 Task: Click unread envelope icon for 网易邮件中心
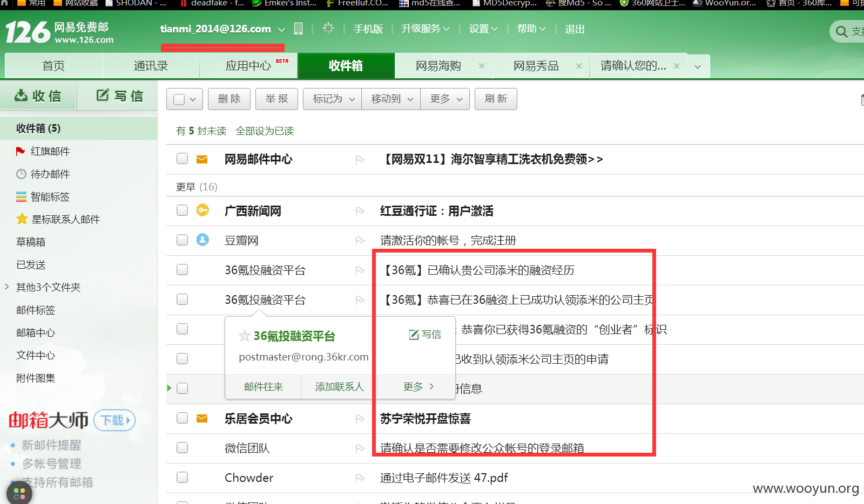click(202, 159)
